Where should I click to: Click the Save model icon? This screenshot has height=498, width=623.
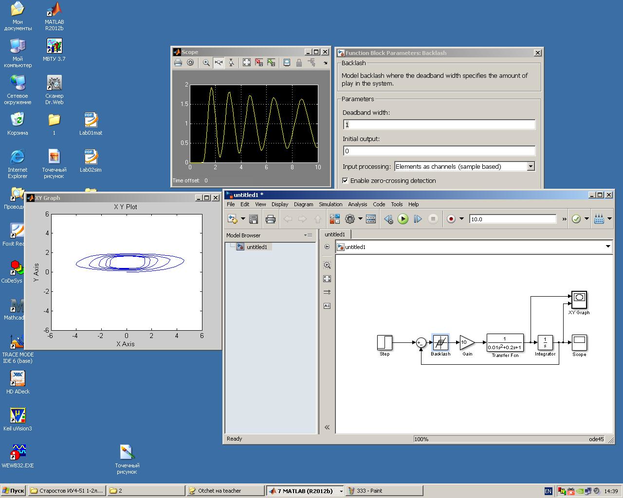coord(254,218)
